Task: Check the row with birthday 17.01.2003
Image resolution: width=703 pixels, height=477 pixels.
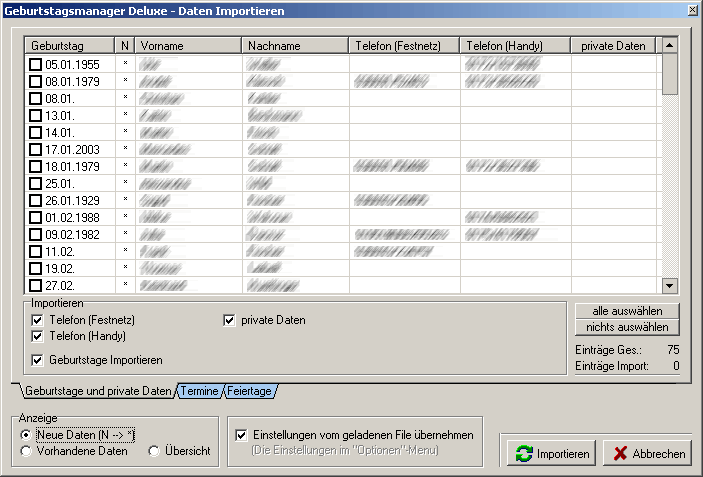Action: point(36,149)
